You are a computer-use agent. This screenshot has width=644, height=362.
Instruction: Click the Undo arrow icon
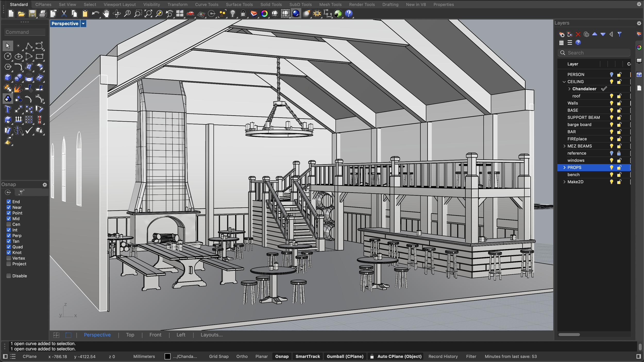coord(95,14)
